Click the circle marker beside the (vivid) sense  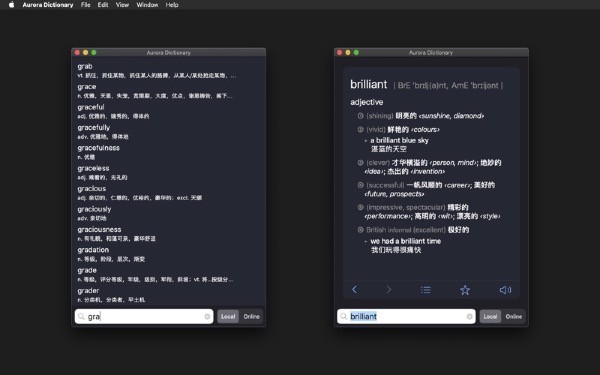pyautogui.click(x=360, y=129)
